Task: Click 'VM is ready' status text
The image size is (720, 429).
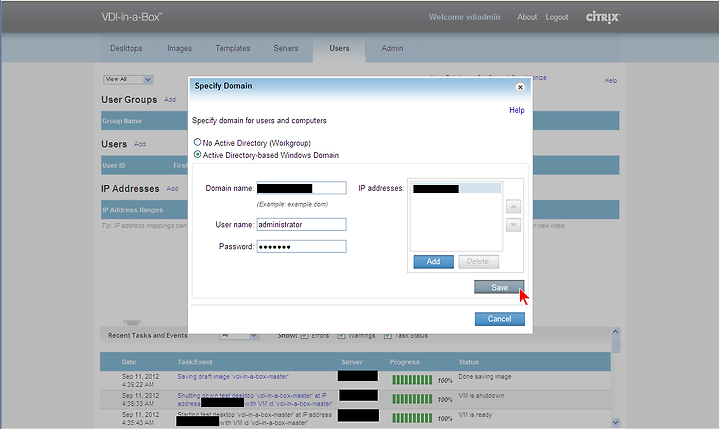Action: click(475, 415)
